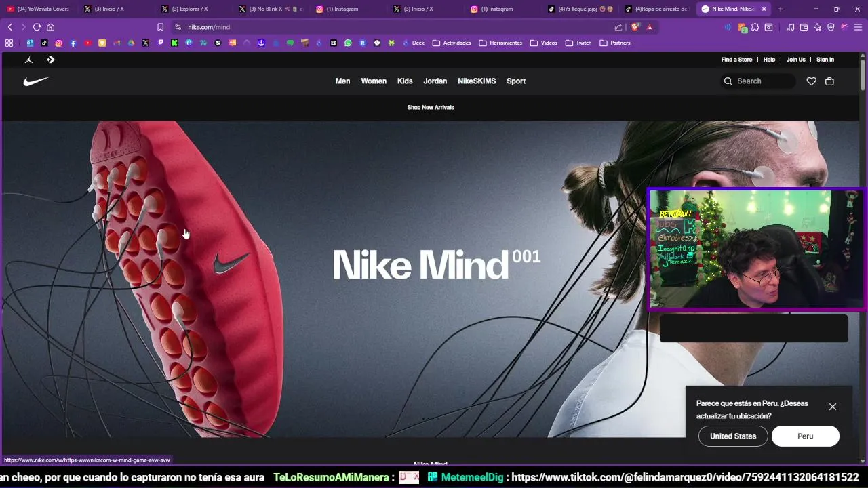Open site settings icon beside nike.com URL
Viewport: 868px width, 488px height.
click(x=178, y=27)
